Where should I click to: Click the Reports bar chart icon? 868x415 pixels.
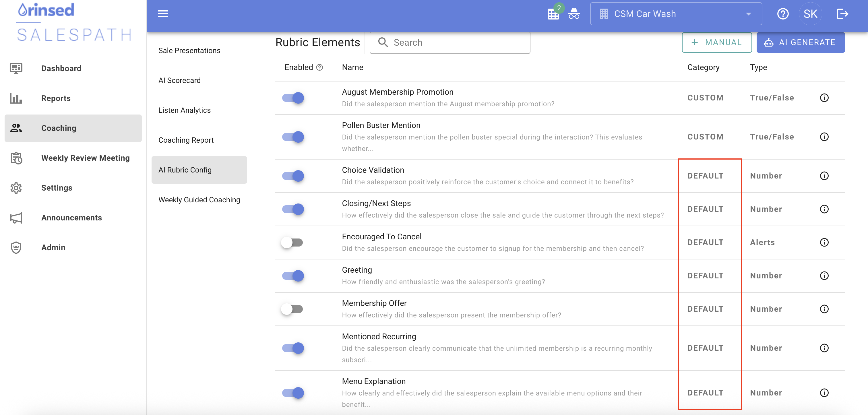click(16, 98)
